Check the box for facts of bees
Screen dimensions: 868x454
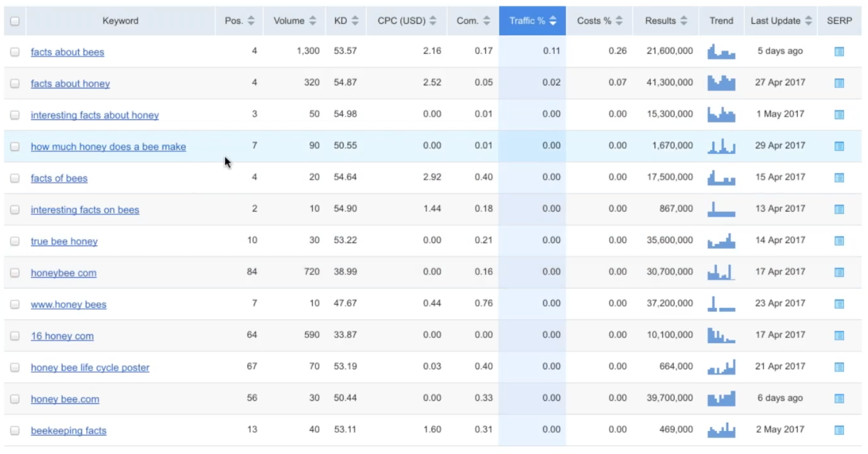15,178
